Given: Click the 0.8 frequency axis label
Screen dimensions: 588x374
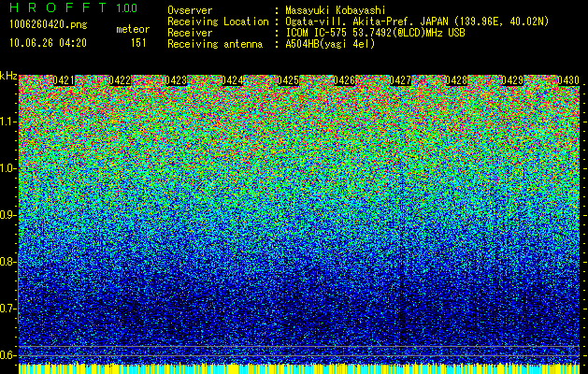Looking at the screenshot, I should click(x=8, y=262).
